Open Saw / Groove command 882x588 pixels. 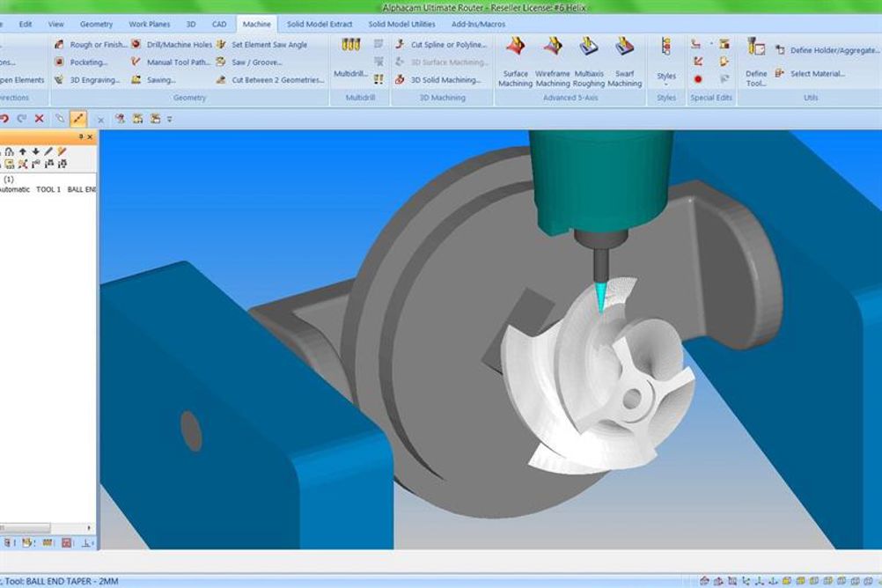coord(249,62)
